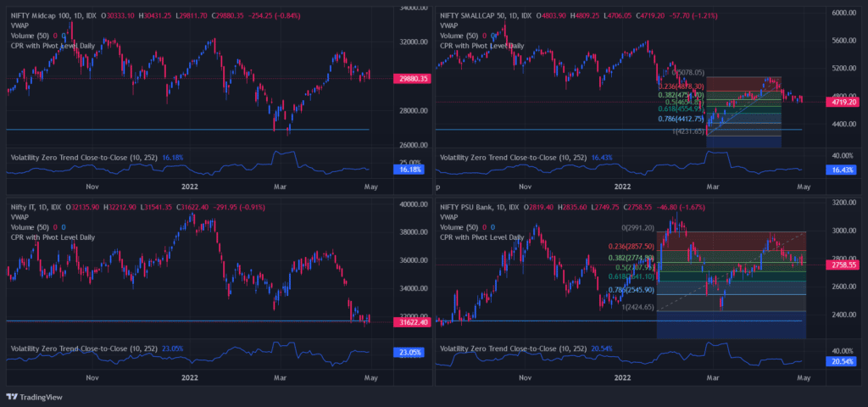Image resolution: width=868 pixels, height=407 pixels.
Task: Open CPR with Pivot Level Daily on Midcap chart
Action: click(53, 46)
